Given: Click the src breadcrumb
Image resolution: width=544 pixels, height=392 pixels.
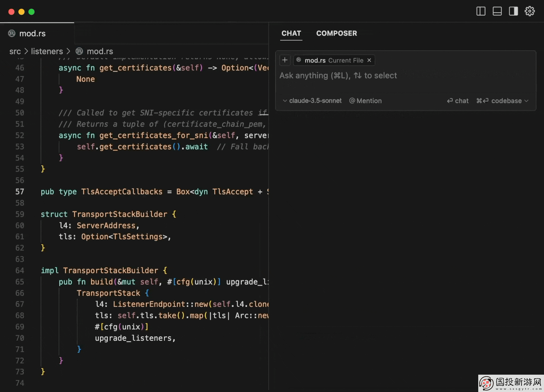Looking at the screenshot, I should coord(15,51).
